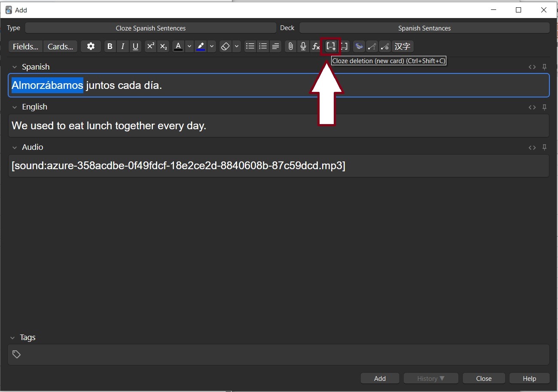
Task: Collapse the Tags section
Action: pyautogui.click(x=12, y=337)
